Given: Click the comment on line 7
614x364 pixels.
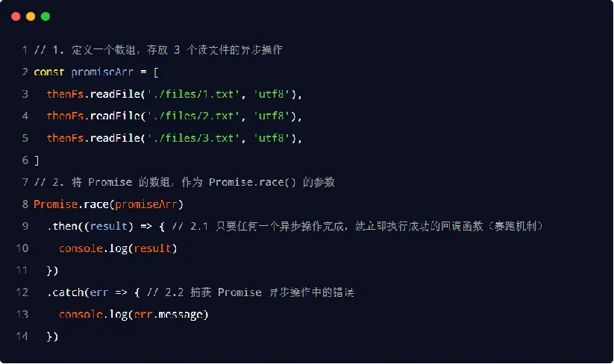Looking at the screenshot, I should [184, 183].
